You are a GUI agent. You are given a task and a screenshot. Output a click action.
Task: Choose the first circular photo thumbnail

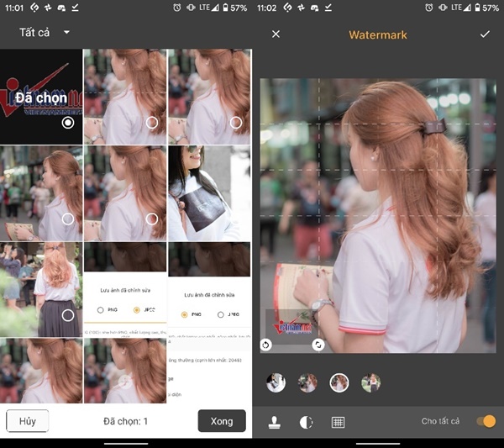click(276, 383)
